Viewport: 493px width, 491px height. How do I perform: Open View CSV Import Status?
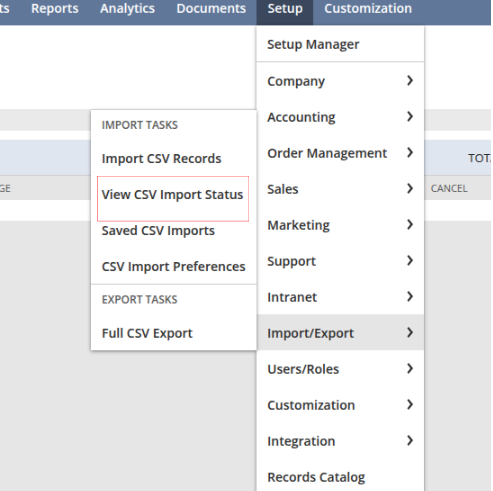pyautogui.click(x=172, y=195)
